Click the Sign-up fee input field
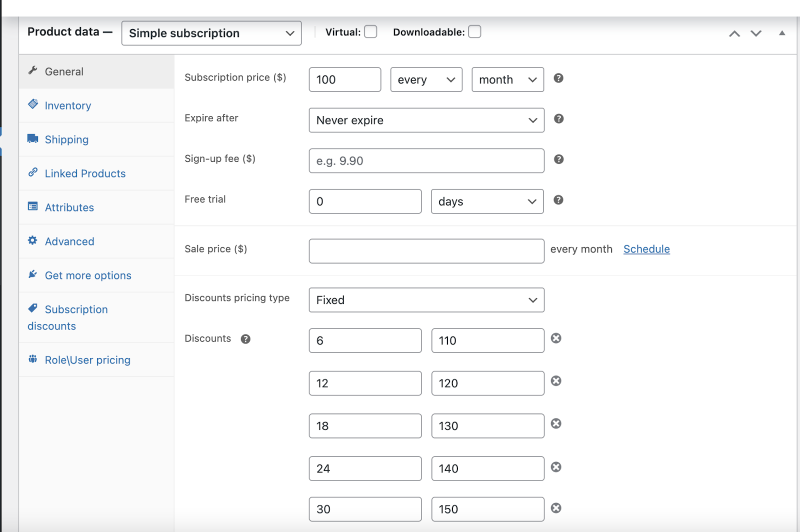The height and width of the screenshot is (532, 800). (426, 161)
